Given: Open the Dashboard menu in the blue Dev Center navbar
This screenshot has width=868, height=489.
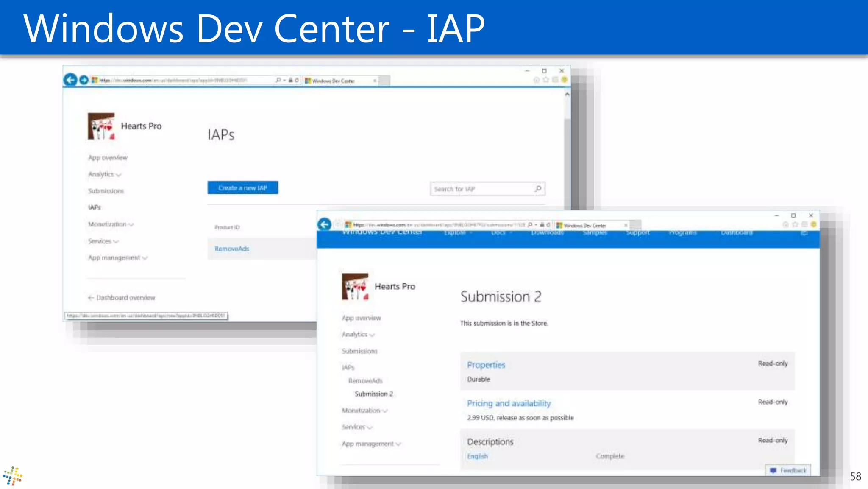Looking at the screenshot, I should click(x=737, y=233).
